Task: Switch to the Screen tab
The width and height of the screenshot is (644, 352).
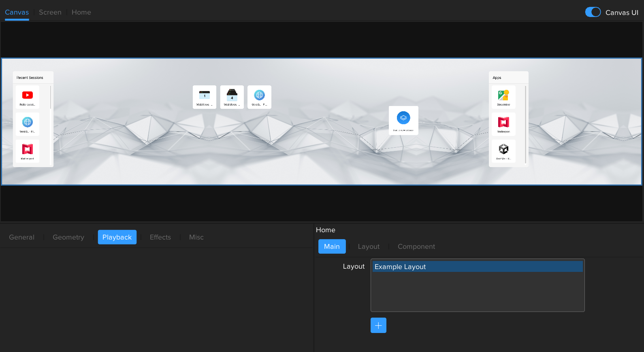Action: click(50, 12)
